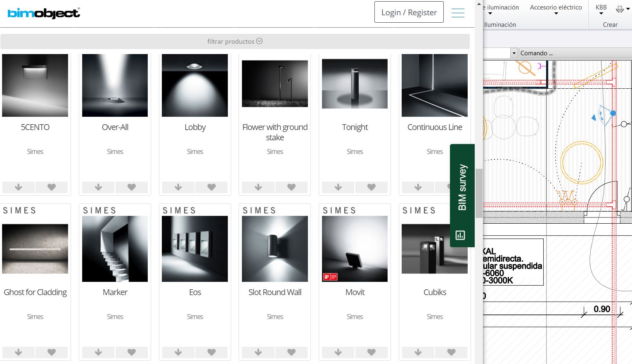The image size is (632, 364).
Task: Click download arrow for Slot Round Wall
Action: [258, 352]
